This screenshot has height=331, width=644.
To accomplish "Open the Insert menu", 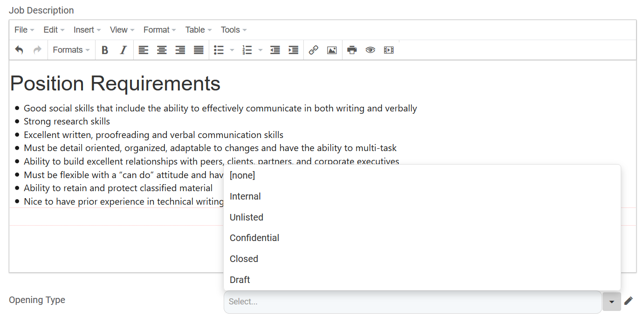I will pyautogui.click(x=87, y=30).
